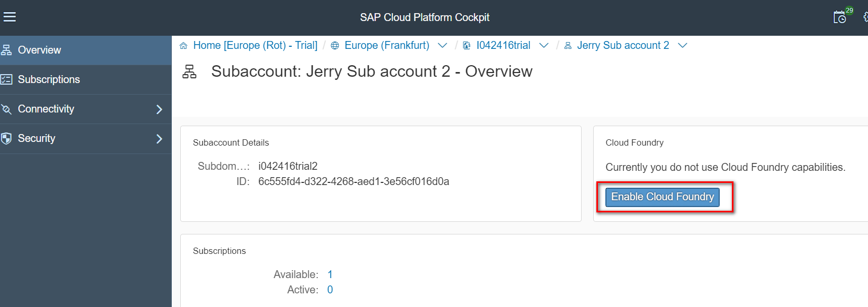Open the I042416trial account dropdown arrow
This screenshot has height=307, width=868.
[x=544, y=46]
